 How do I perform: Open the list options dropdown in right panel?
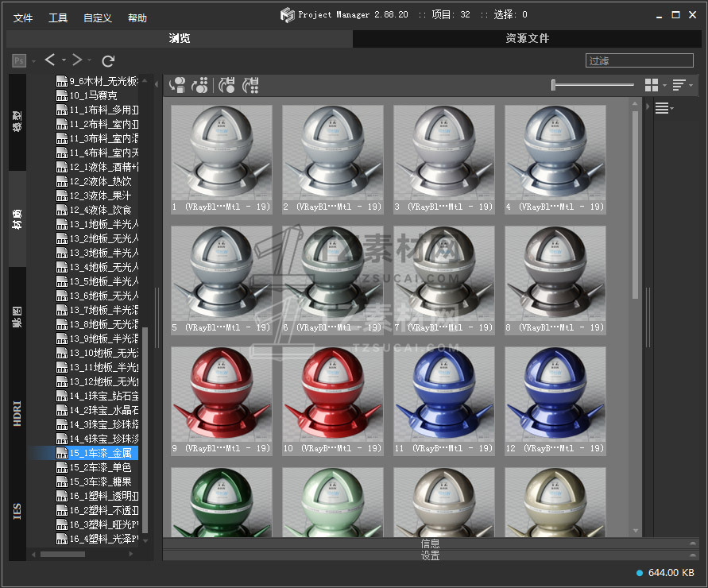(x=664, y=109)
